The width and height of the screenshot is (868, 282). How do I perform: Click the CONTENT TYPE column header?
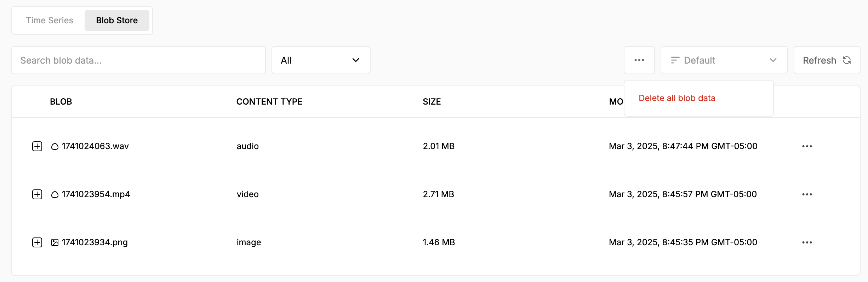coord(269,102)
